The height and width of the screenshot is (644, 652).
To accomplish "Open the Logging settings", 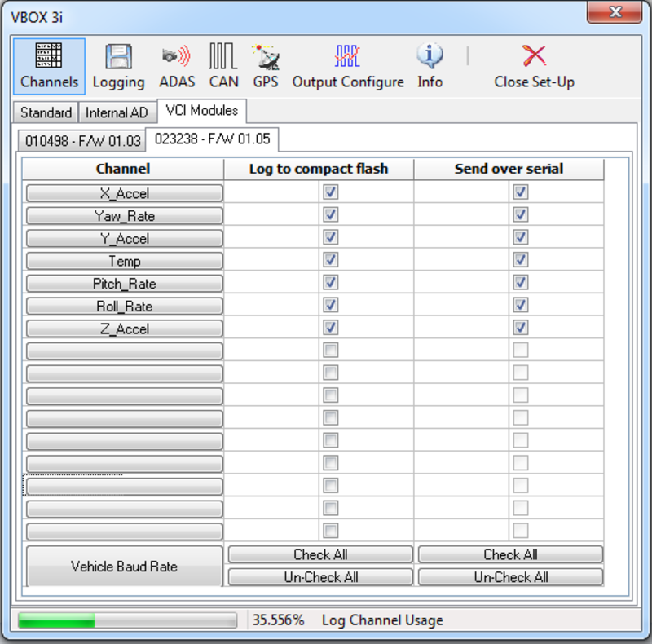I will click(x=118, y=67).
